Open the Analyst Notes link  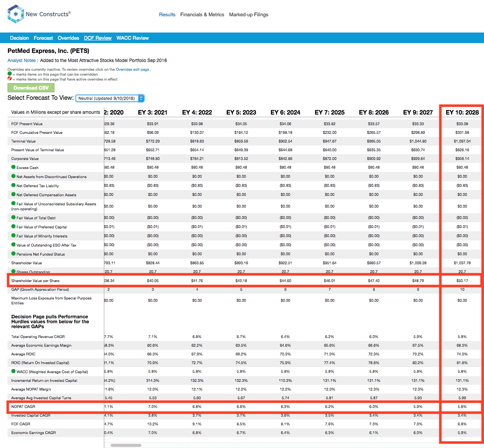[x=22, y=60]
